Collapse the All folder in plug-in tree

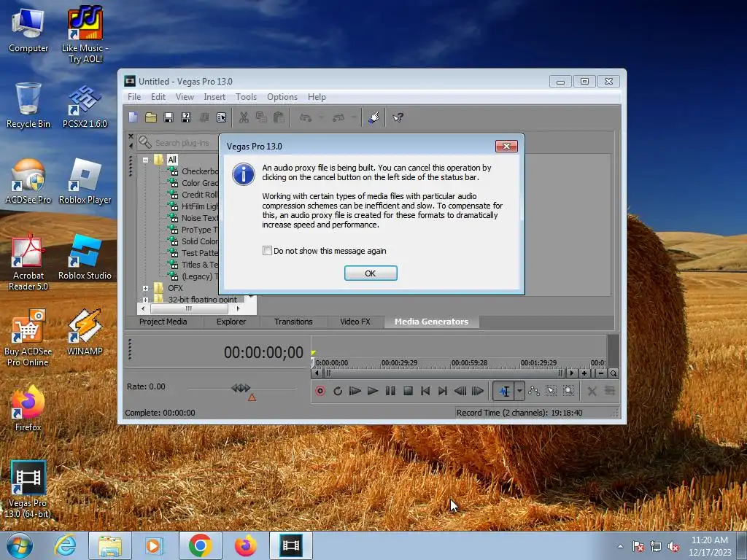point(145,160)
